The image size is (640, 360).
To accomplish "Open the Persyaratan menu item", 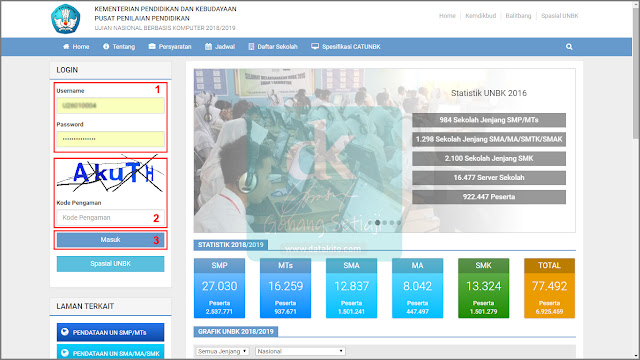I will 170,47.
